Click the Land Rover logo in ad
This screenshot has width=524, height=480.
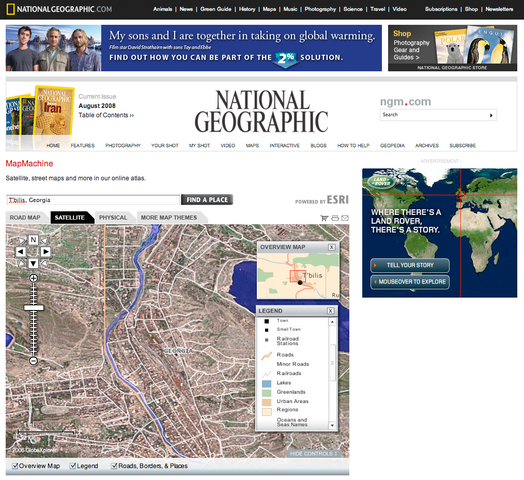[381, 182]
